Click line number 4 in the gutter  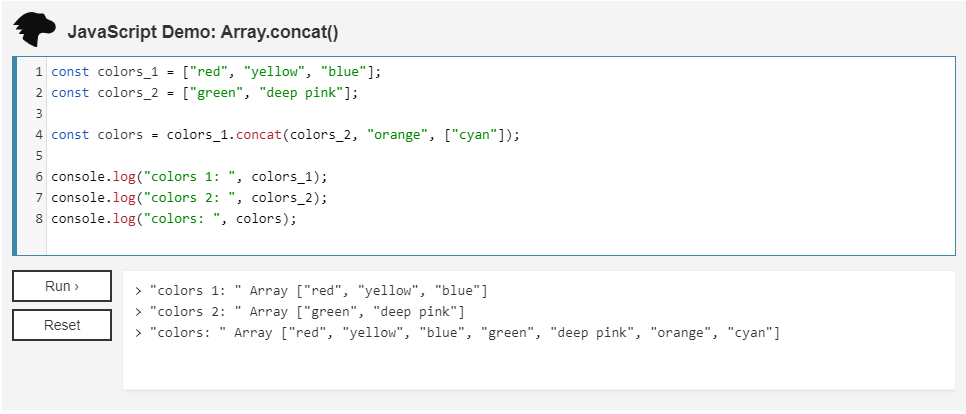(38, 135)
